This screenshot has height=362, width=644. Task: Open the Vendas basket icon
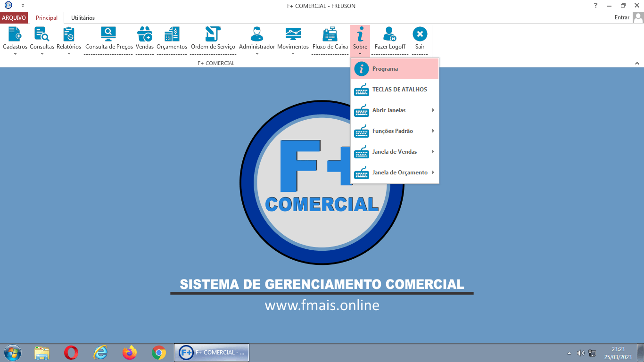point(145,34)
